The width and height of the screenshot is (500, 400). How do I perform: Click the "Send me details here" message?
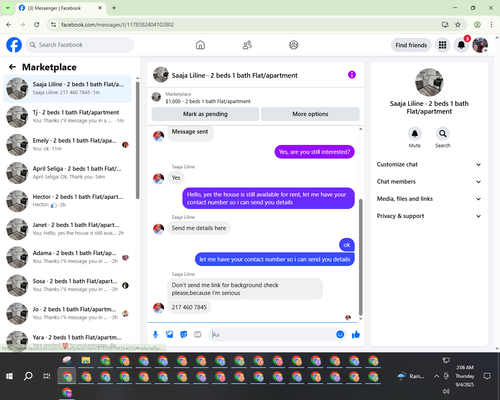(x=199, y=228)
